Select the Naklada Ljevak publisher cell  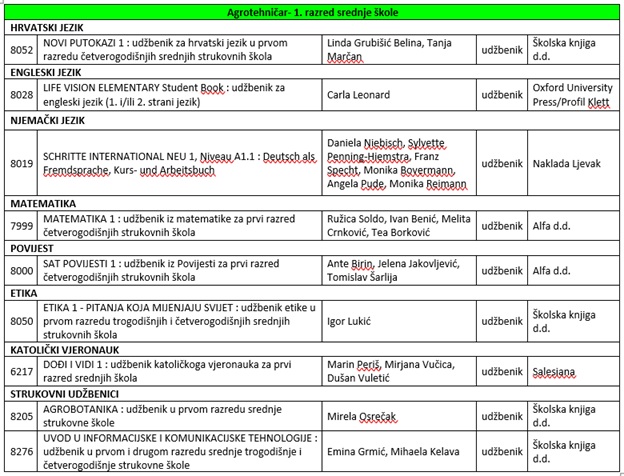(573, 163)
